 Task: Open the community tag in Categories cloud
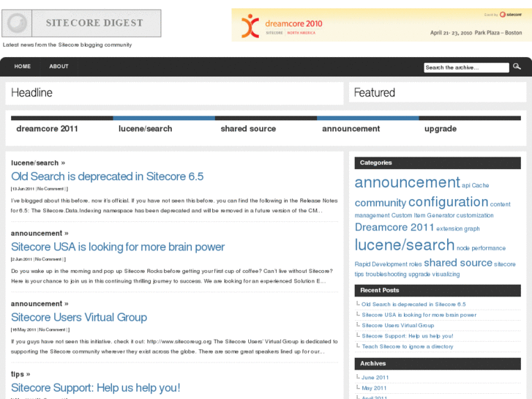point(380,203)
